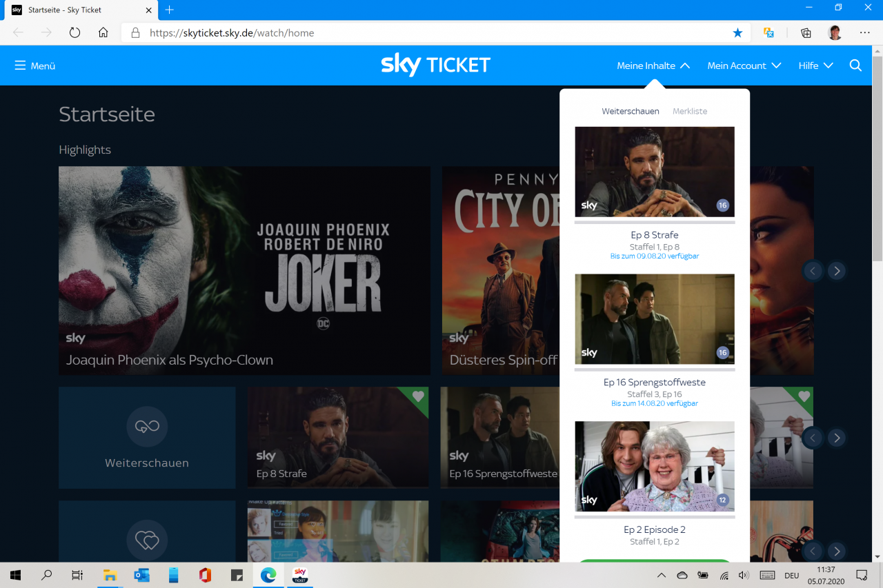
Task: Click Düsteres Spin-off caption
Action: tap(504, 360)
